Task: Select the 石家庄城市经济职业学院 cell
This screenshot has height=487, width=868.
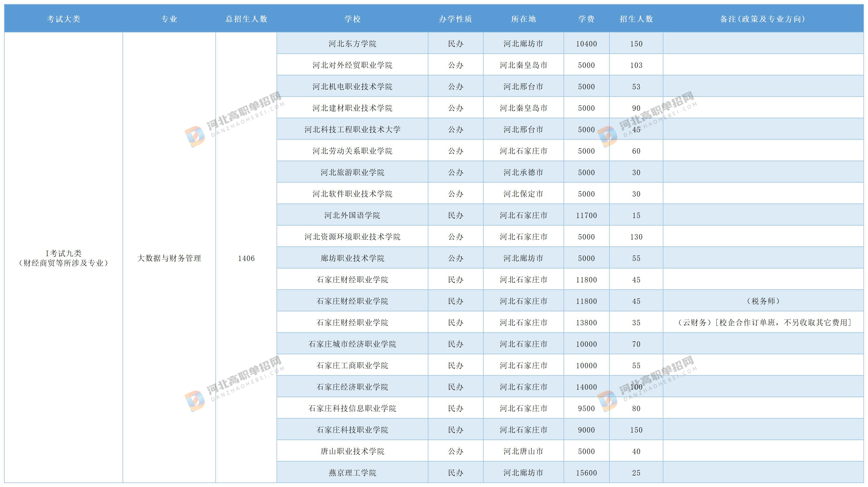Action: coord(352,344)
